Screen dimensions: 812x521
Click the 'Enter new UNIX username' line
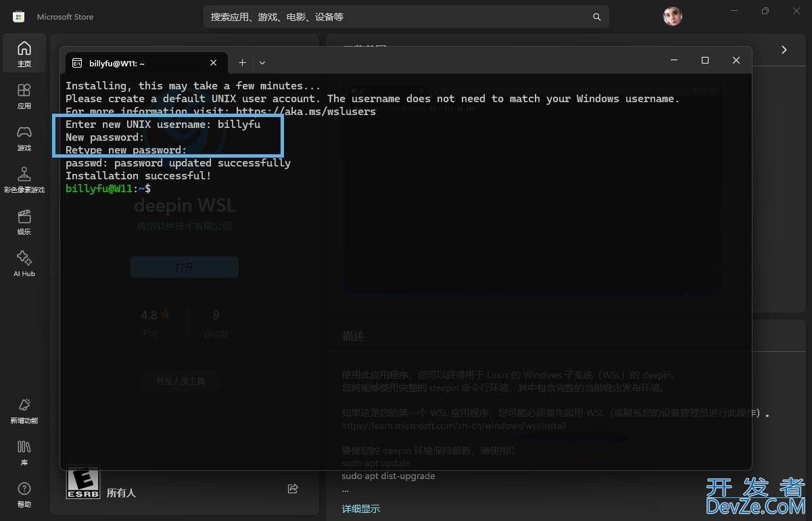pos(163,124)
